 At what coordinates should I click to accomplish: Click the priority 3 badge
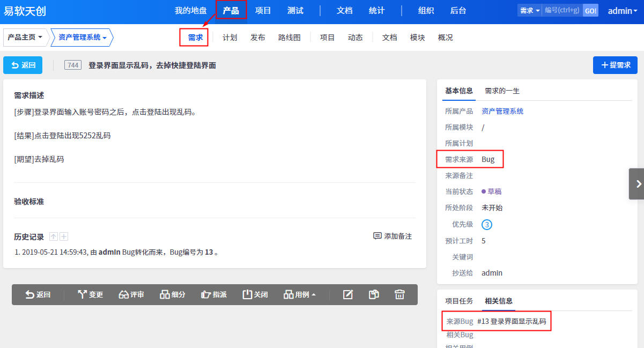click(x=486, y=225)
